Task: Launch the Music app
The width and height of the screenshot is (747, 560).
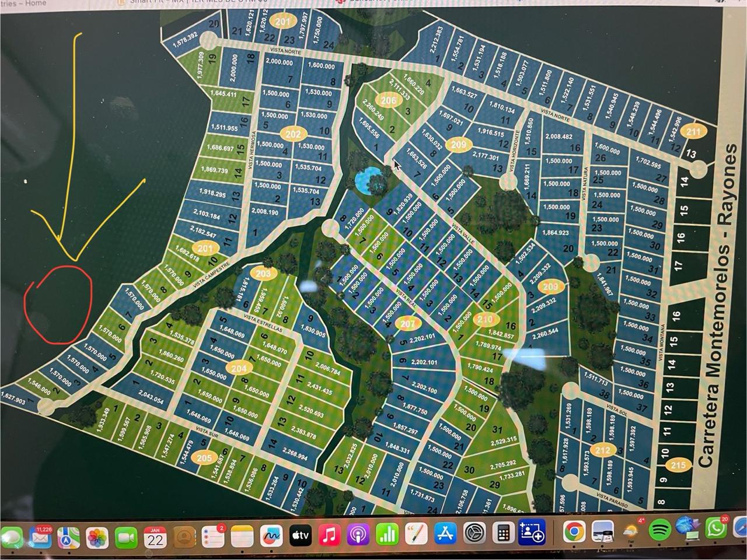Action: [329, 535]
